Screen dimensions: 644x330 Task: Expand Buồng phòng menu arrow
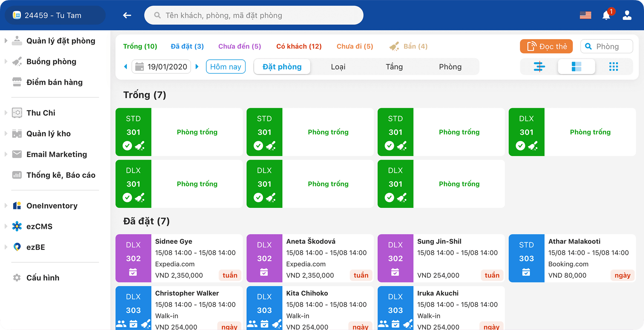tap(6, 61)
